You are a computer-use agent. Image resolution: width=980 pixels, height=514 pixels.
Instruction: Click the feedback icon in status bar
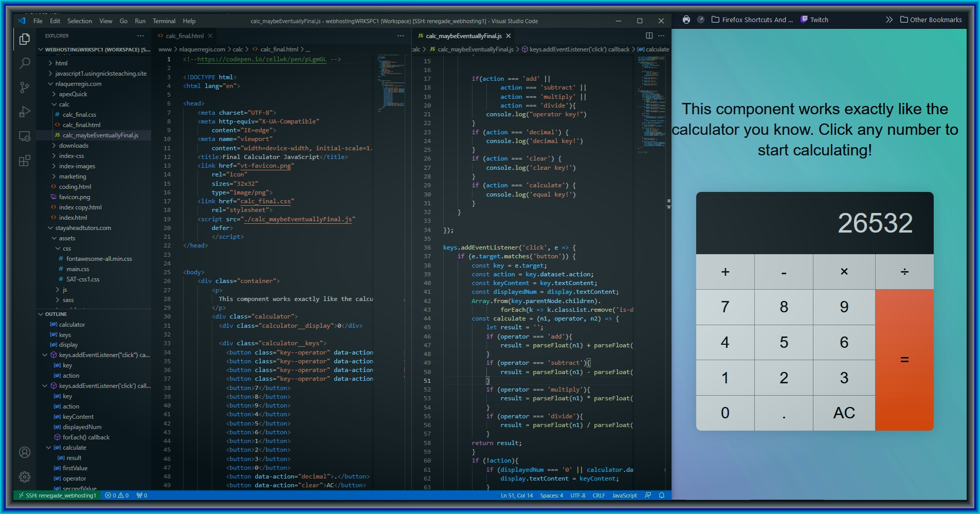[x=648, y=495]
